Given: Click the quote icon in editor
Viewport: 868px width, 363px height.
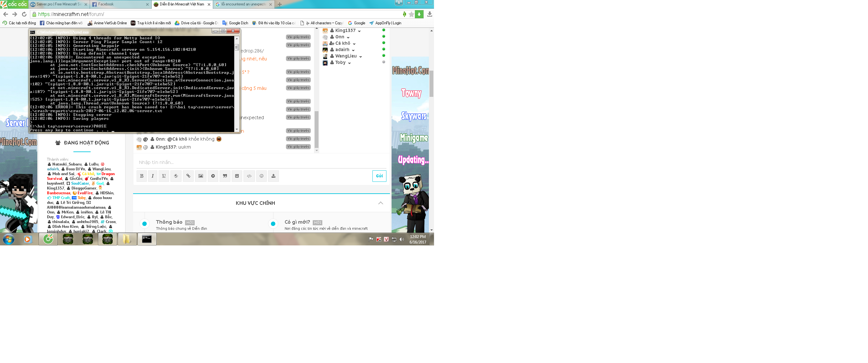Looking at the screenshot, I should 225,176.
